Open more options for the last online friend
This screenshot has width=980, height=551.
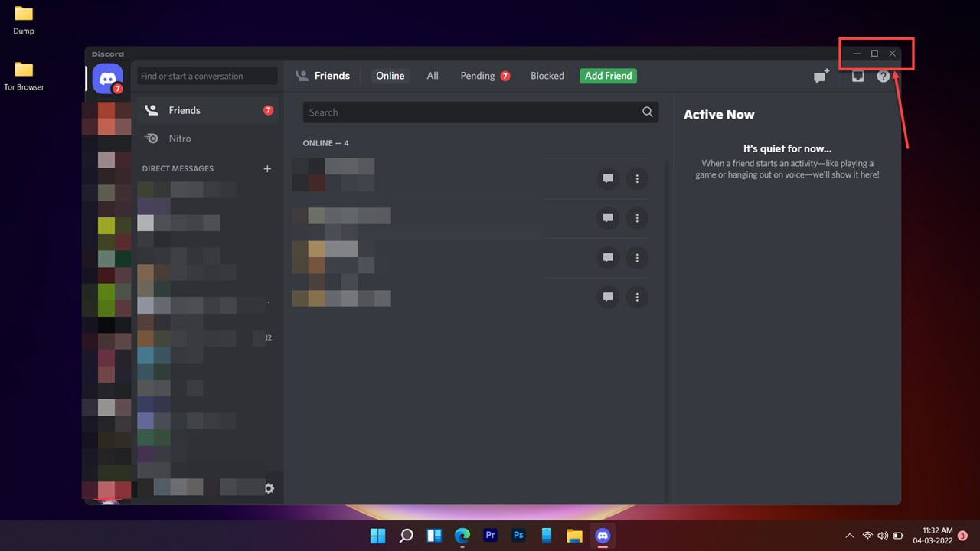coord(637,297)
